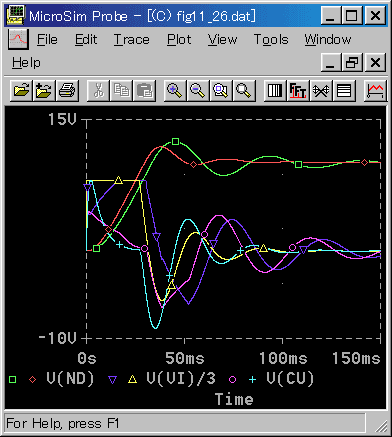392x437 pixels.
Task: Click the 100ms x-axis label
Action: tap(283, 358)
